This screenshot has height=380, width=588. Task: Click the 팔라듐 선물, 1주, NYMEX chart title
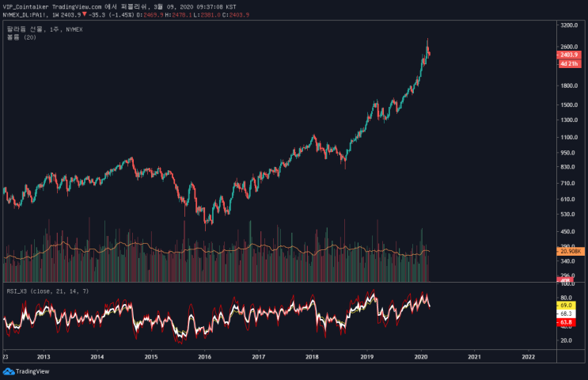(44, 29)
